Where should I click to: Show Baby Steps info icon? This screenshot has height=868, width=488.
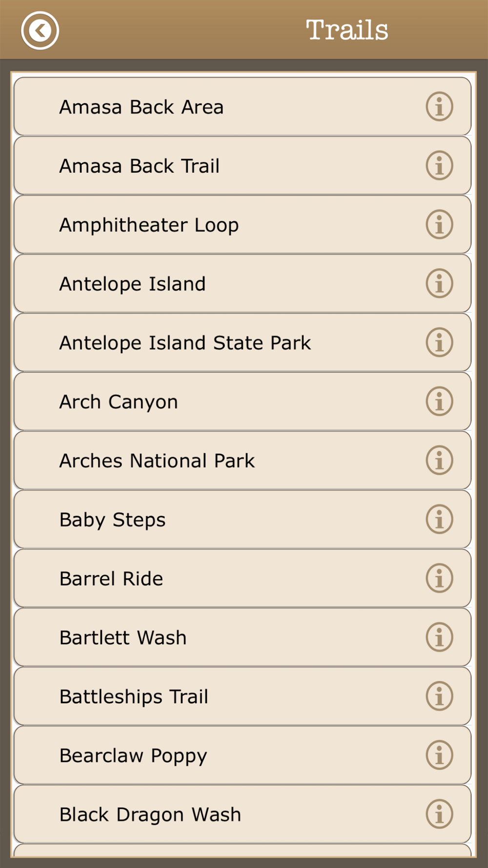439,519
